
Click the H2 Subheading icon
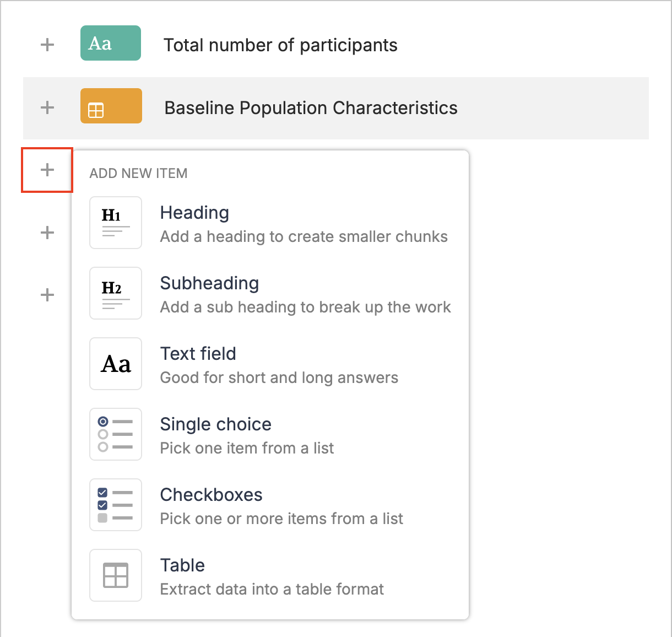pyautogui.click(x=116, y=293)
